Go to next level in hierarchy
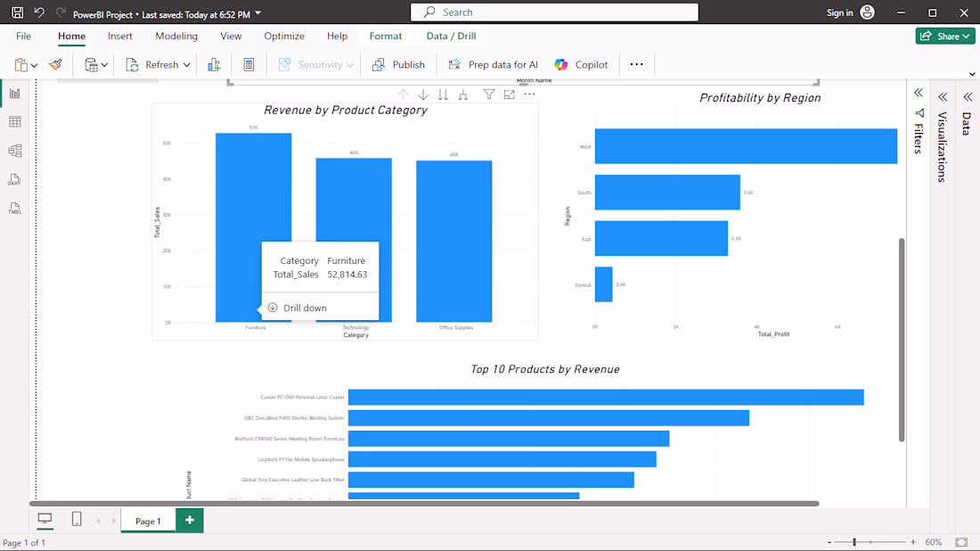The height and width of the screenshot is (551, 980). pos(443,95)
